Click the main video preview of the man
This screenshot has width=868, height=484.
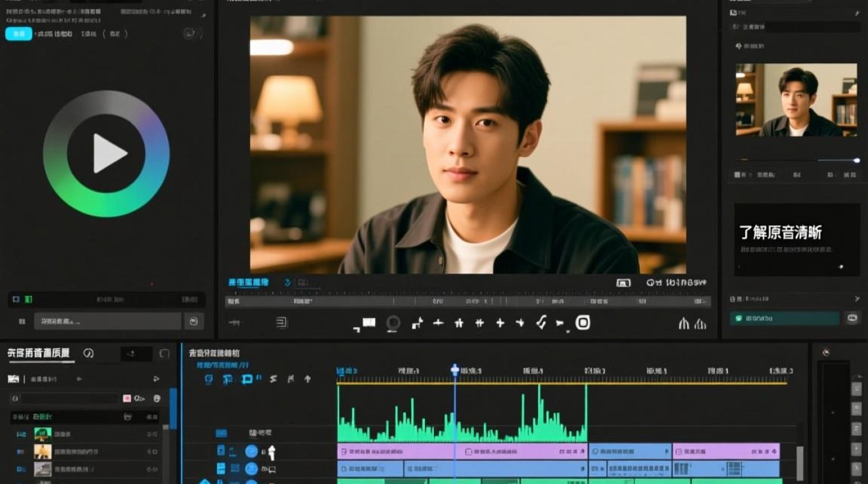click(x=468, y=145)
